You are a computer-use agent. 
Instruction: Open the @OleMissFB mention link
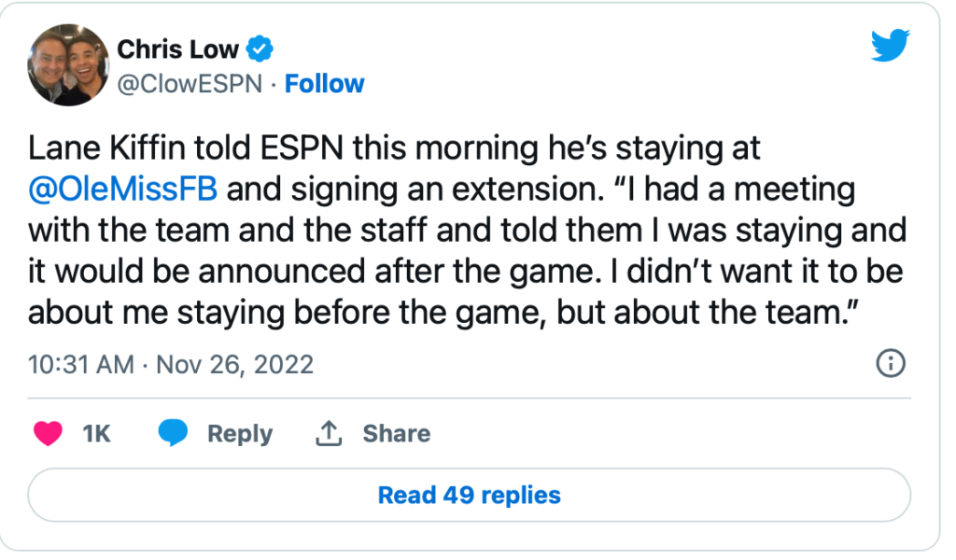(123, 189)
